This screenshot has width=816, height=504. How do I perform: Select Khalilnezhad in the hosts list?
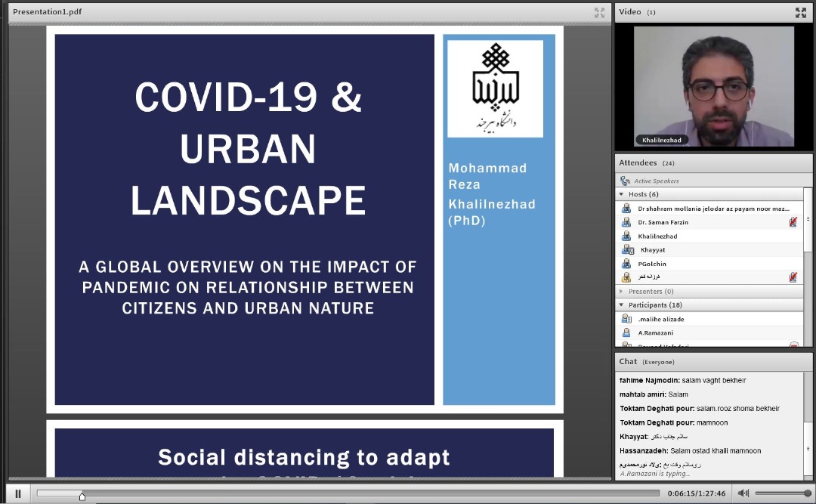[x=657, y=237]
